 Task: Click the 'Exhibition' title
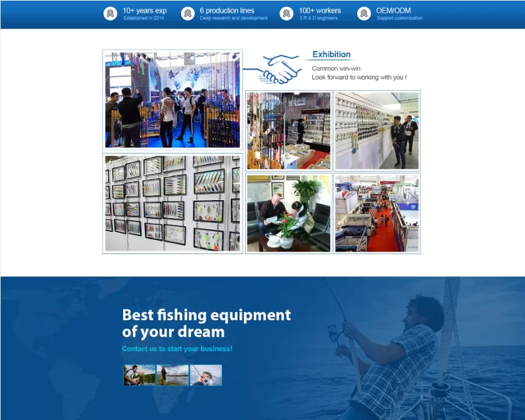(332, 55)
